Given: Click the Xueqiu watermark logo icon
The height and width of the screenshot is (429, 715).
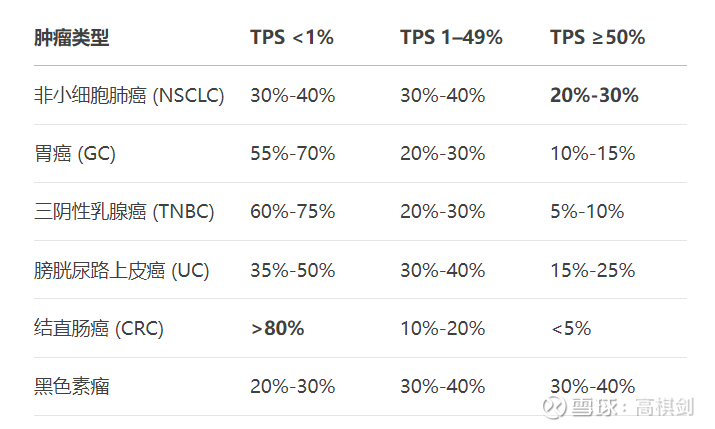Looking at the screenshot, I should (x=554, y=407).
